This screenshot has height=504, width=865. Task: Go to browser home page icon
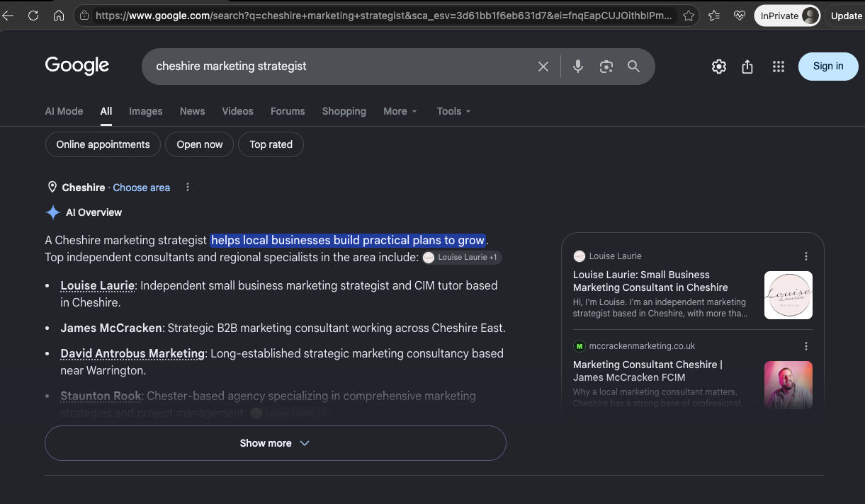point(59,16)
